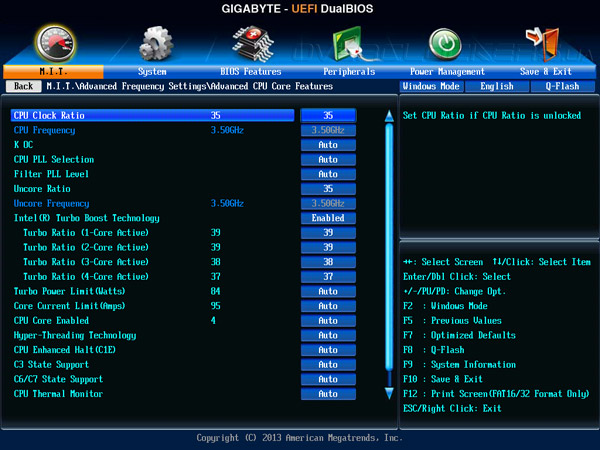Click the F10 Save & Exit help line

coord(443,379)
